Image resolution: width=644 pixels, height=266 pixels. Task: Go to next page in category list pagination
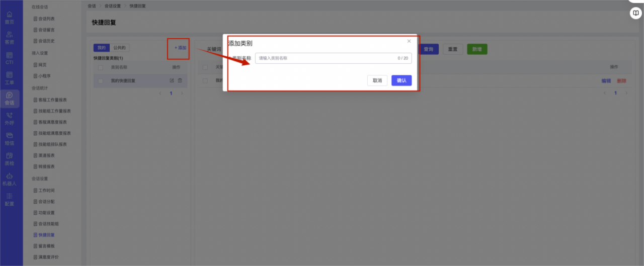tap(182, 94)
